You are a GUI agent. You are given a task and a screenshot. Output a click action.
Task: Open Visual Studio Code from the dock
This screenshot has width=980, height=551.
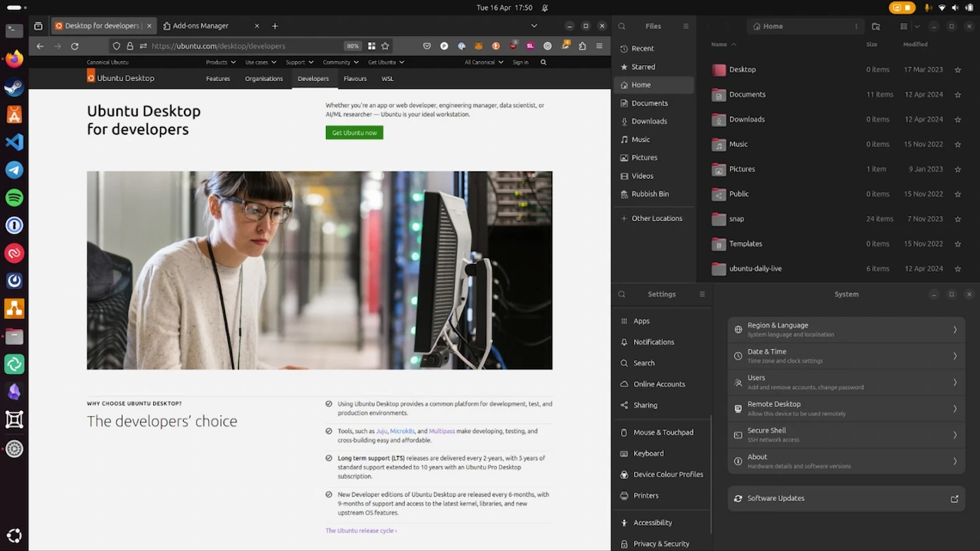[14, 142]
